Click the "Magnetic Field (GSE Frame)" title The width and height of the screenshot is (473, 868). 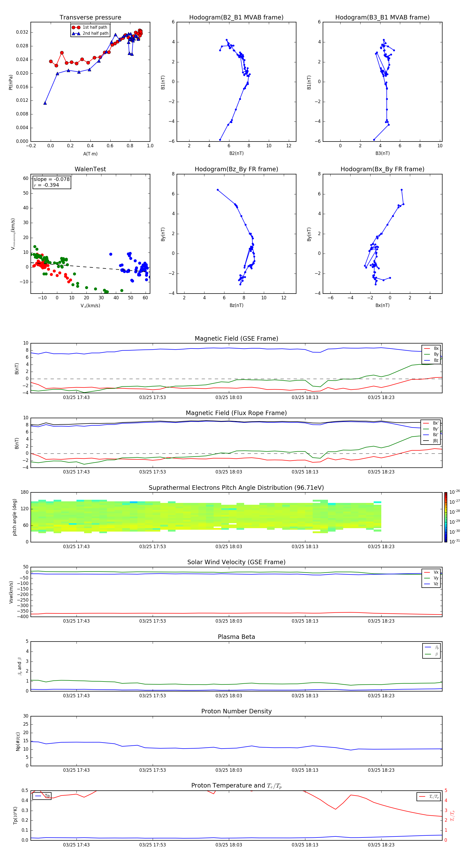(x=236, y=339)
